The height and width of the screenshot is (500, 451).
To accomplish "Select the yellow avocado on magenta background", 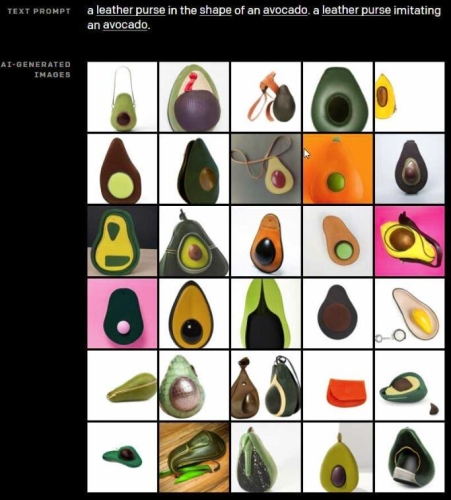I will 410,241.
